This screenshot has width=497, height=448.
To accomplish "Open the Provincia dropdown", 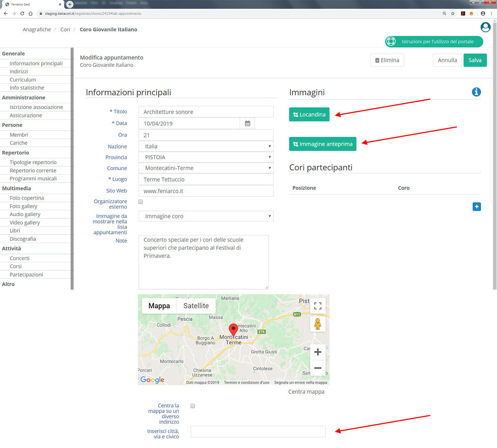I will tap(206, 157).
